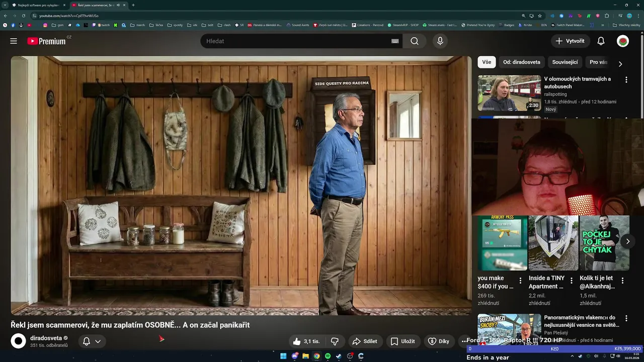Viewport: 644px width, 362px height.
Task: Open the spotify bookmarks folder
Action: coord(175,25)
